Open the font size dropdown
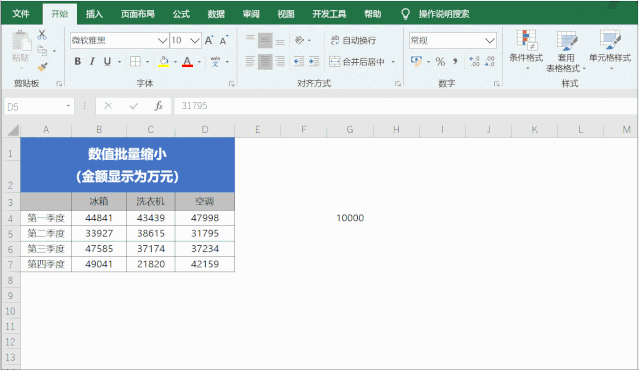639x370 pixels. coord(195,40)
